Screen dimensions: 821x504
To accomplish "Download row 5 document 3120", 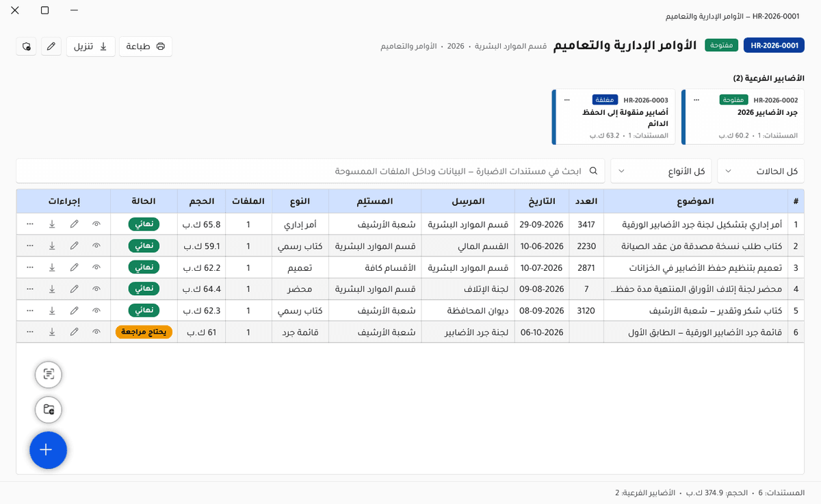I will (x=52, y=310).
